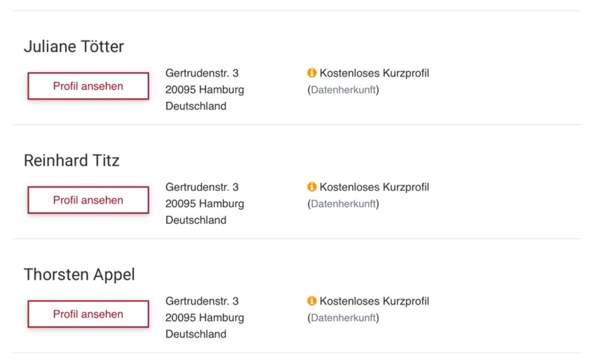
Task: Click Gertrudenstr. 3 in Thorsten Appel's address
Action: point(202,301)
